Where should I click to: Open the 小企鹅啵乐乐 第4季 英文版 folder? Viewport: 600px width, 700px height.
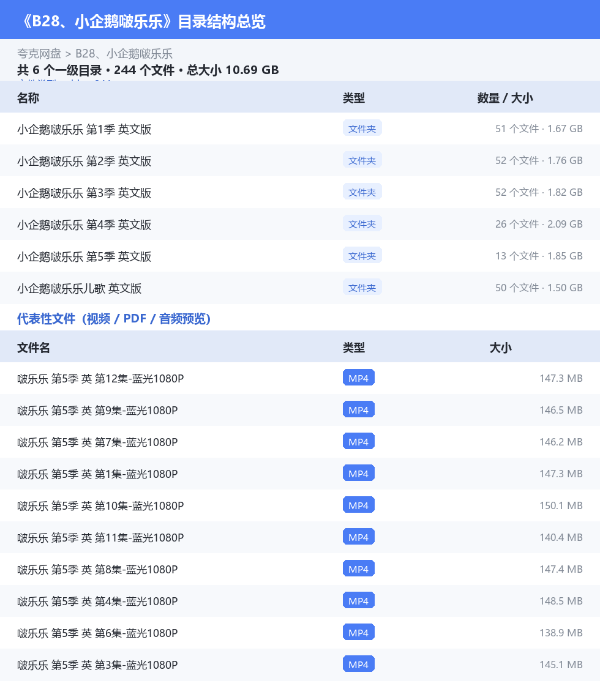[84, 225]
